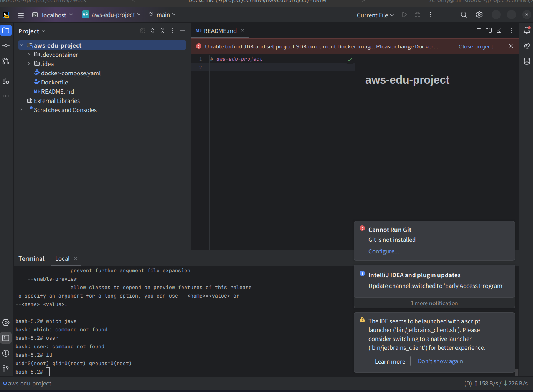
Task: Open the Notifications bell icon
Action: 527,30
